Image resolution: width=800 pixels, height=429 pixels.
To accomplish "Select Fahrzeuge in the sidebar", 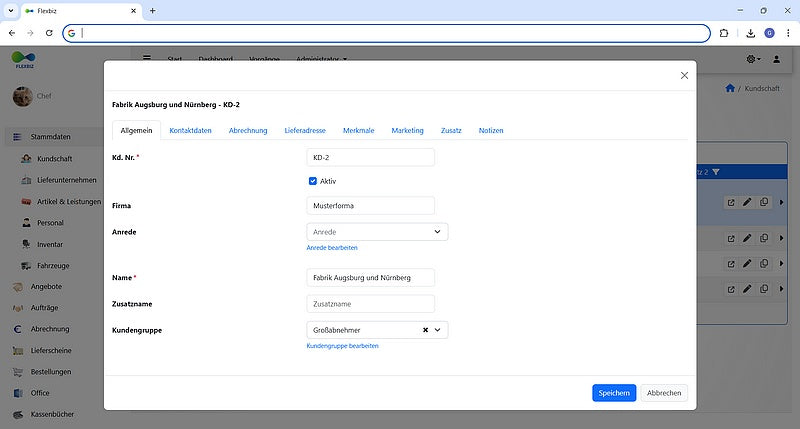I will click(x=53, y=265).
